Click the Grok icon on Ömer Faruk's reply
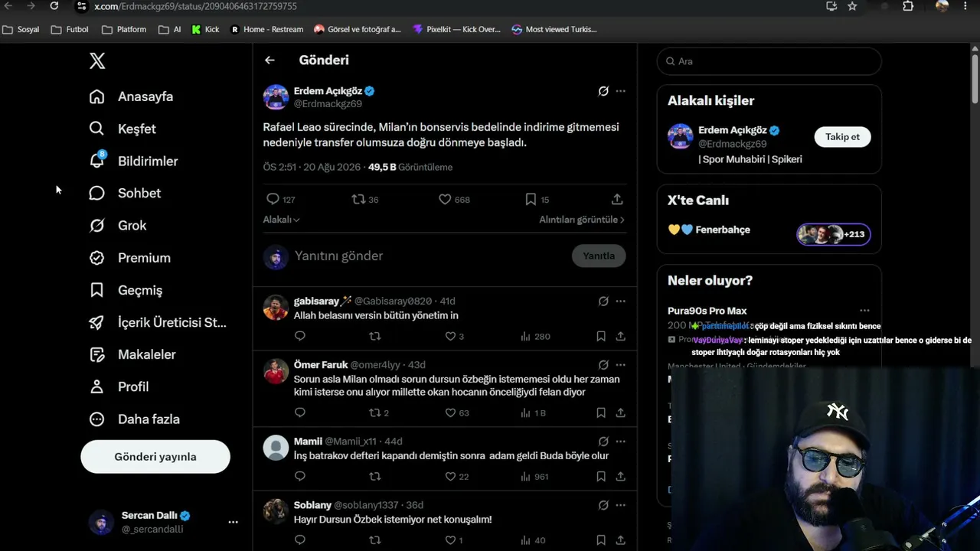980x551 pixels. (603, 365)
